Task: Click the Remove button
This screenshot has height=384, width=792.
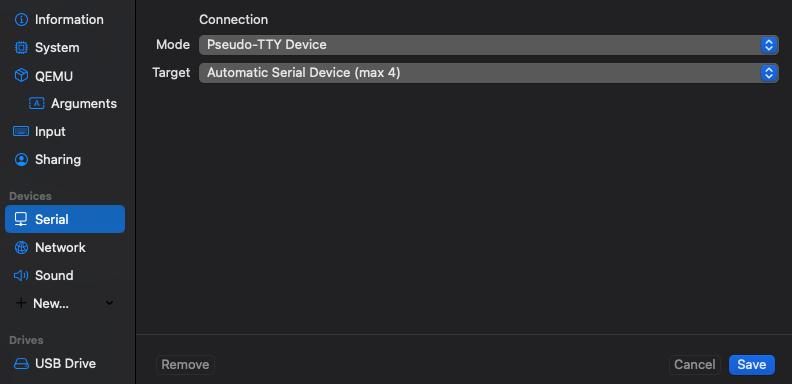Action: [x=185, y=365]
